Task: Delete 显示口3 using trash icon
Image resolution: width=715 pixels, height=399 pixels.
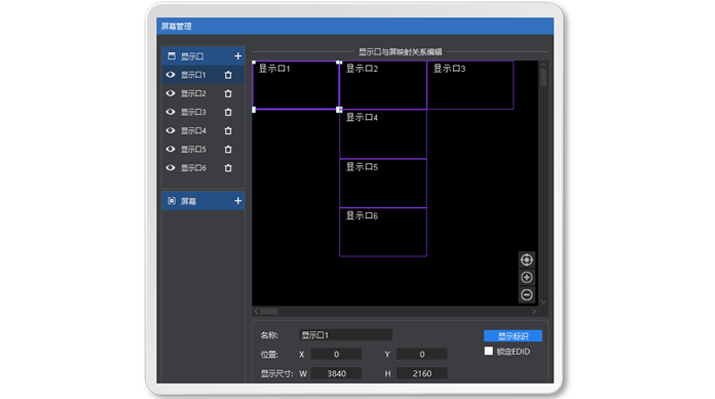Action: [228, 112]
